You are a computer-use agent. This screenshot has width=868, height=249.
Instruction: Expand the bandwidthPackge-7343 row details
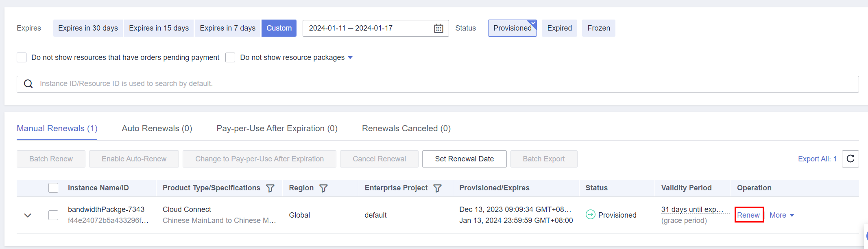(x=28, y=215)
